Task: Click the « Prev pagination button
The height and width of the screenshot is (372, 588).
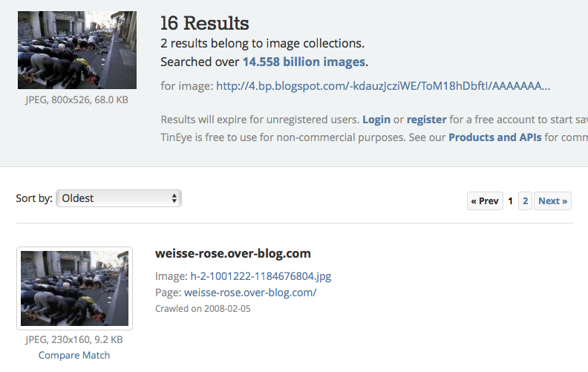Action: coord(484,200)
